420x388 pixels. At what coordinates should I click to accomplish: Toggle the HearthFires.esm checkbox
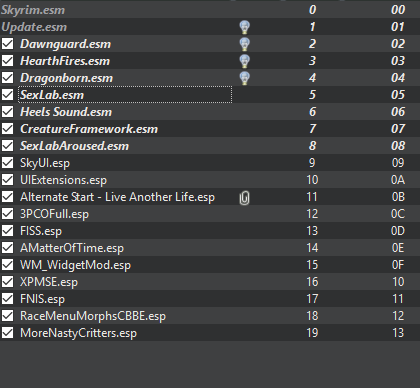8,61
